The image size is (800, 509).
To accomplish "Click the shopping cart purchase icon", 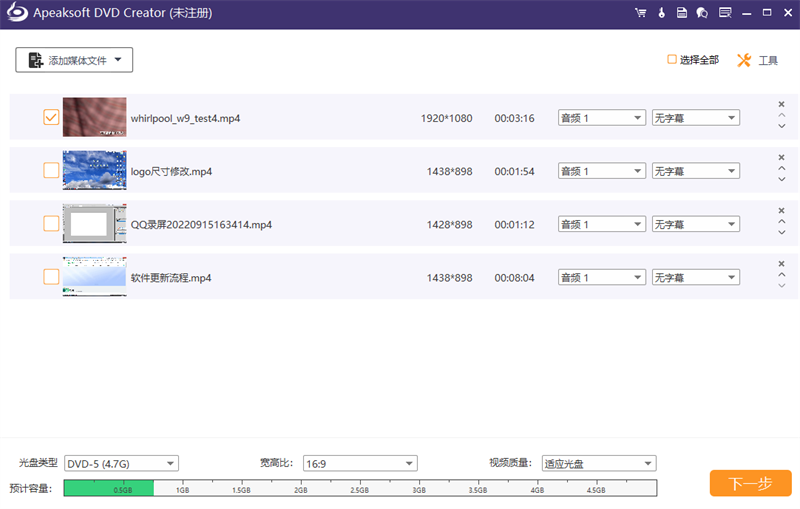I will coord(640,13).
